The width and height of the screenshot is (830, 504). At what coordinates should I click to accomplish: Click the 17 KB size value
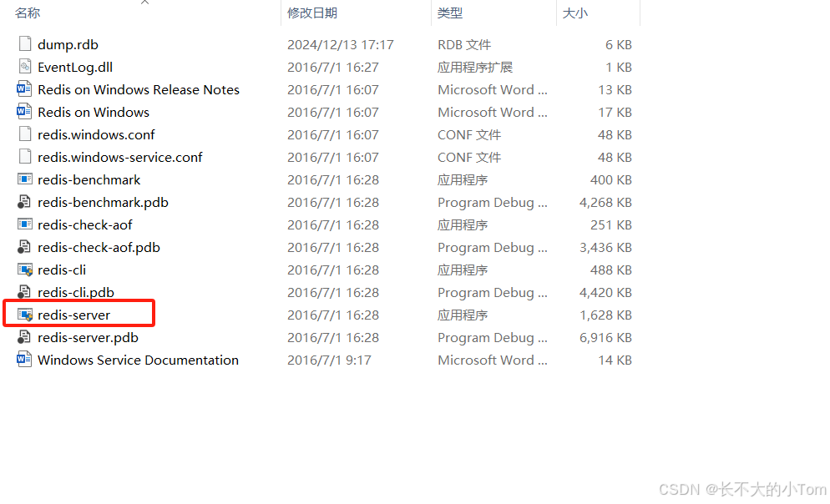pyautogui.click(x=615, y=112)
